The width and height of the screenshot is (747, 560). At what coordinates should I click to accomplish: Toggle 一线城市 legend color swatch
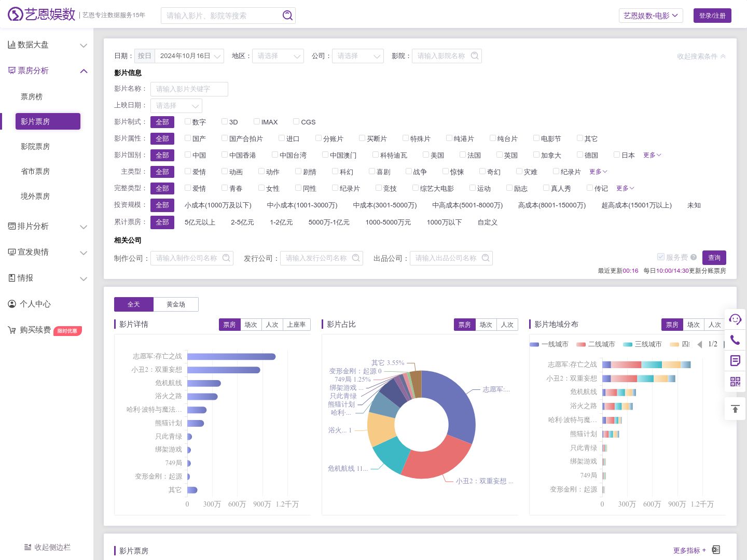point(534,344)
